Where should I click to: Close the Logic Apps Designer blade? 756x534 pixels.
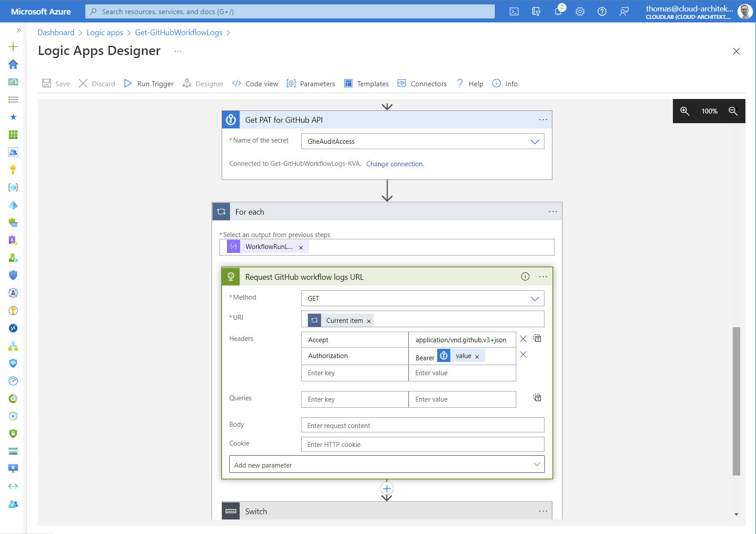(x=736, y=51)
